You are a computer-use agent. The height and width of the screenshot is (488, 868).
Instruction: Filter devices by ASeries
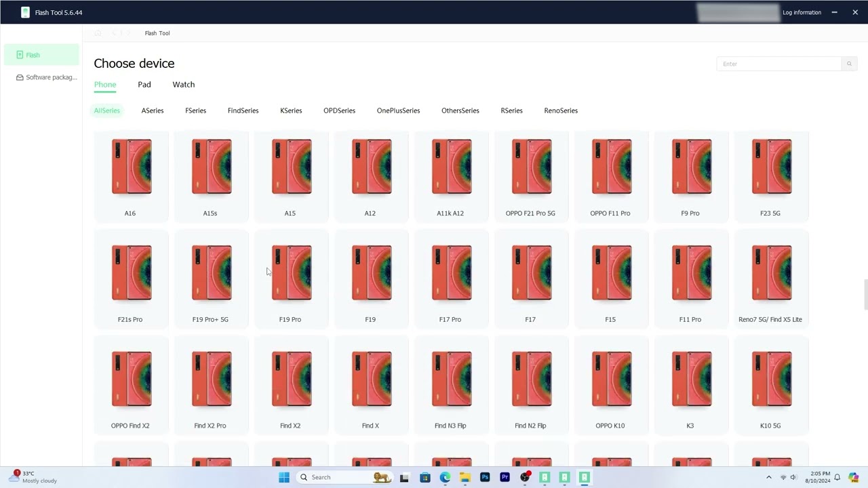point(153,110)
